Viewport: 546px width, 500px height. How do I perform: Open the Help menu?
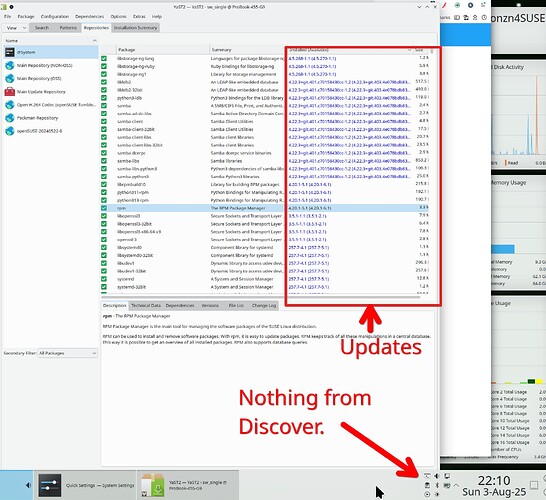click(157, 16)
